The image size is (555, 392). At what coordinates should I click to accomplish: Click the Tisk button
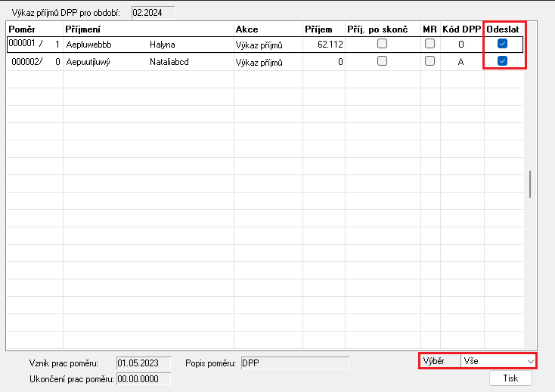tap(510, 378)
